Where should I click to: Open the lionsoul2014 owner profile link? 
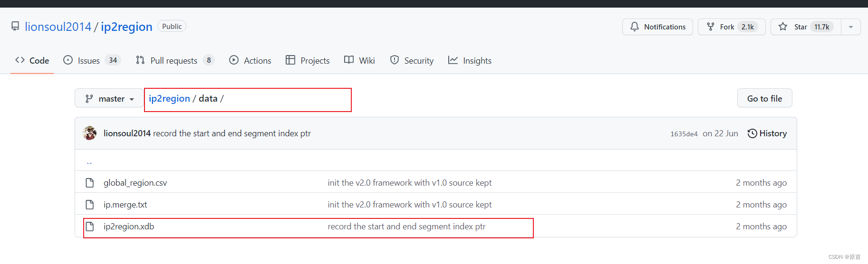(x=58, y=27)
